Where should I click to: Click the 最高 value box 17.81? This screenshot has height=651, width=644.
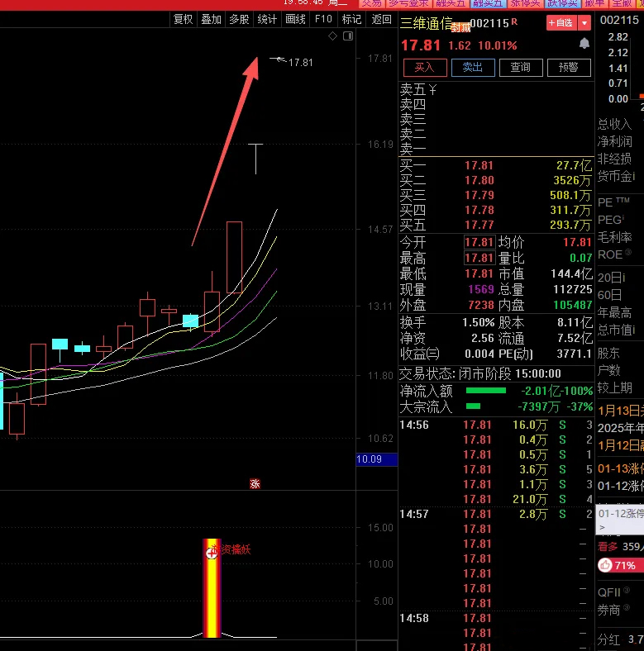(x=479, y=258)
